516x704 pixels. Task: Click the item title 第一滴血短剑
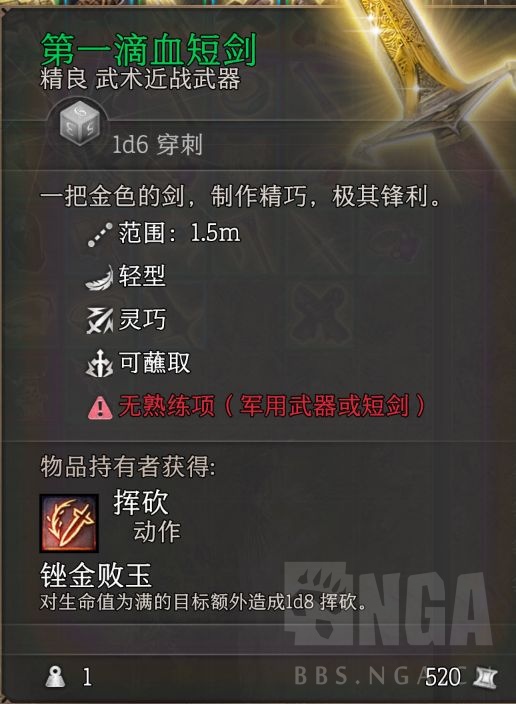pos(149,49)
